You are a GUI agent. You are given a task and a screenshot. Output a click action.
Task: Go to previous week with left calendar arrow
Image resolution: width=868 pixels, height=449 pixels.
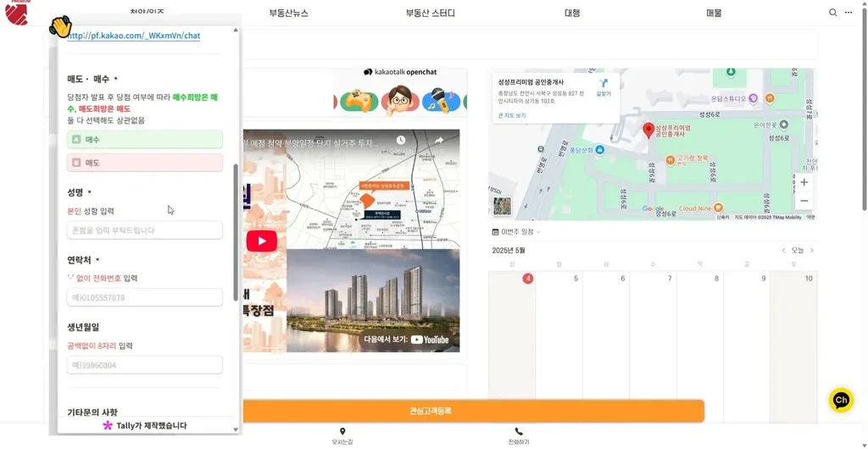(783, 251)
